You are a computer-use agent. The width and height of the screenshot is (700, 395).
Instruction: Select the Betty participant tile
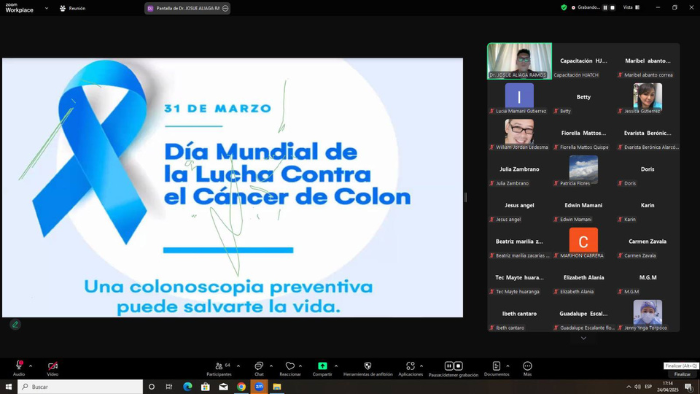583,98
